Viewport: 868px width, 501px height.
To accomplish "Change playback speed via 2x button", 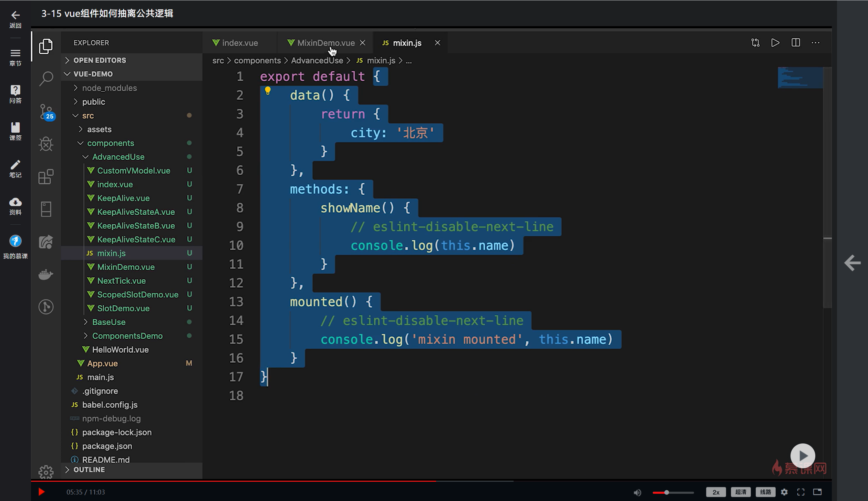I will click(x=716, y=492).
